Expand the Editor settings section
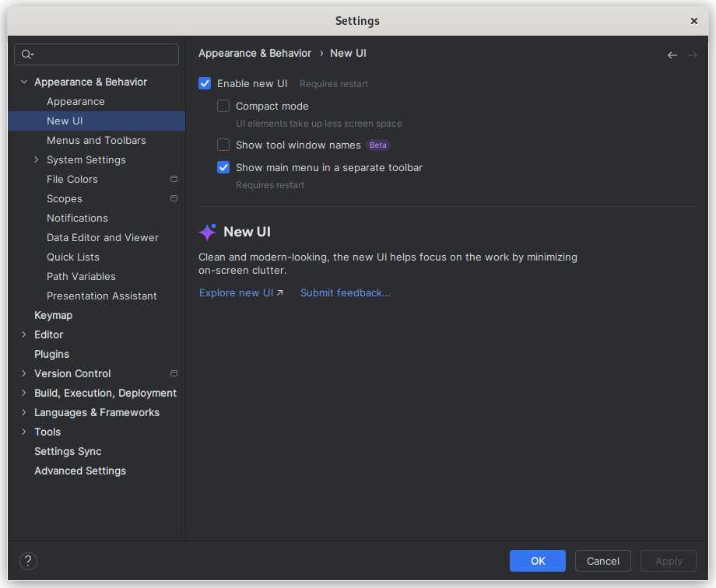This screenshot has width=716, height=588. pos(24,334)
